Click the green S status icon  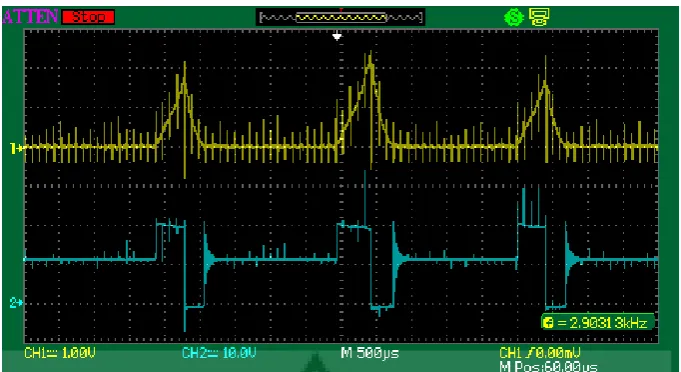513,17
